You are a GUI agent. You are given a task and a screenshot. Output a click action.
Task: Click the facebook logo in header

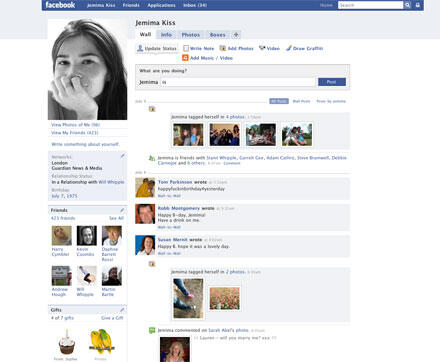60,5
